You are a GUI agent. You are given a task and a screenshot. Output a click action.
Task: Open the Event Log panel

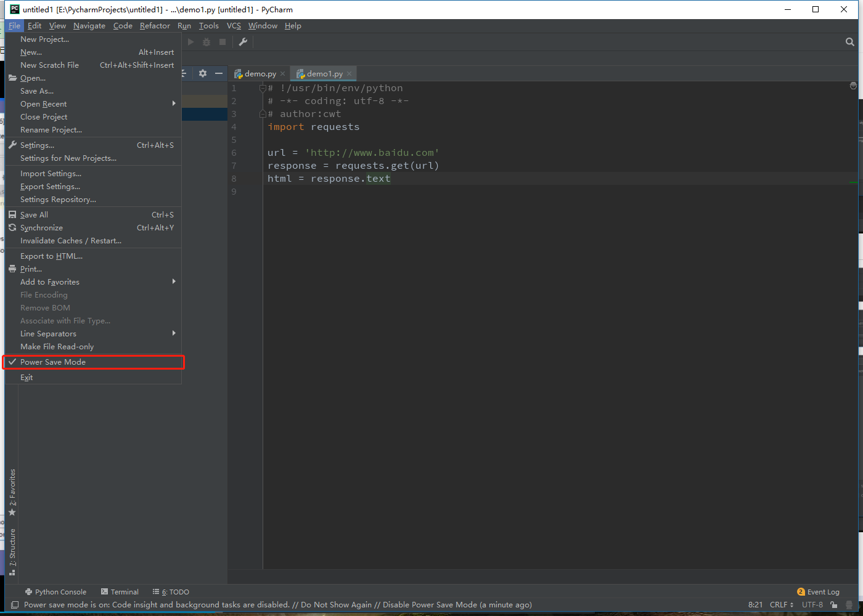[818, 592]
